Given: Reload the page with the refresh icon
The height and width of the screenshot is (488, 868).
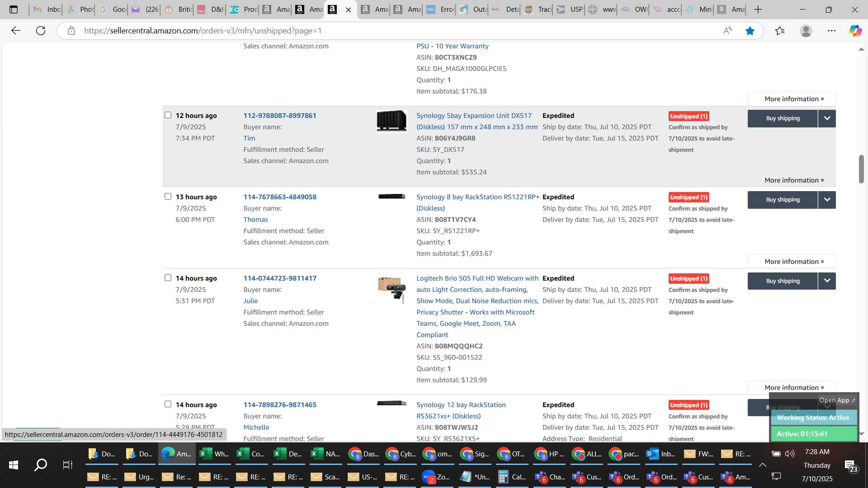Looking at the screenshot, I should point(41,31).
